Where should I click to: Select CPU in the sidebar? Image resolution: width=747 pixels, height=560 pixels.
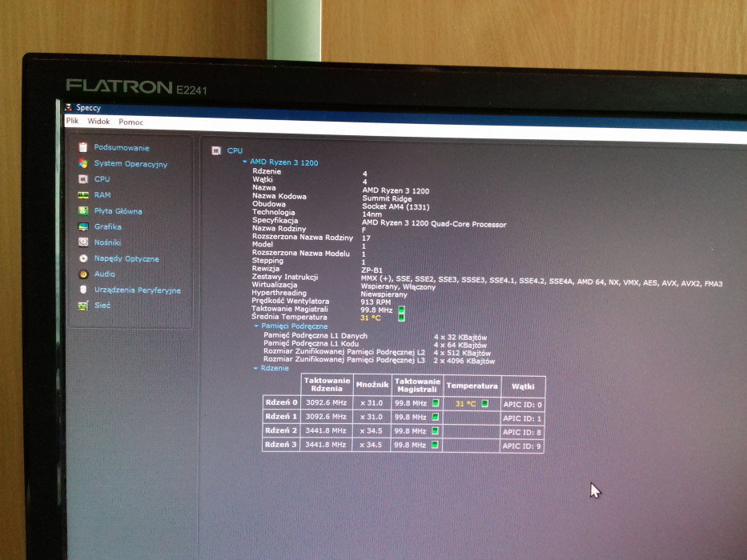coord(102,179)
